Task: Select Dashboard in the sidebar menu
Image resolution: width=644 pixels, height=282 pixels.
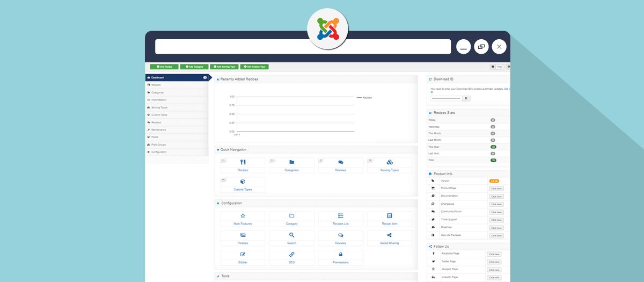Action: click(177, 77)
